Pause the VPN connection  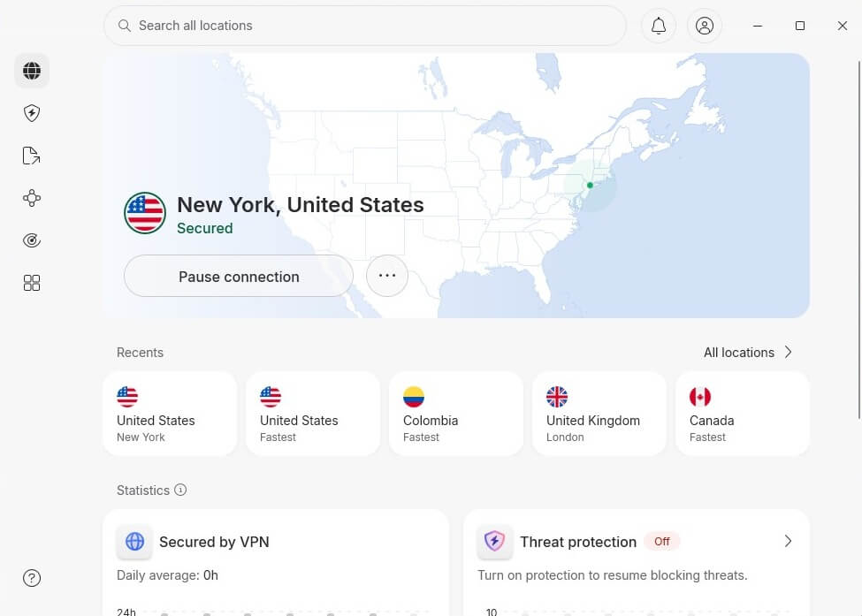click(239, 276)
